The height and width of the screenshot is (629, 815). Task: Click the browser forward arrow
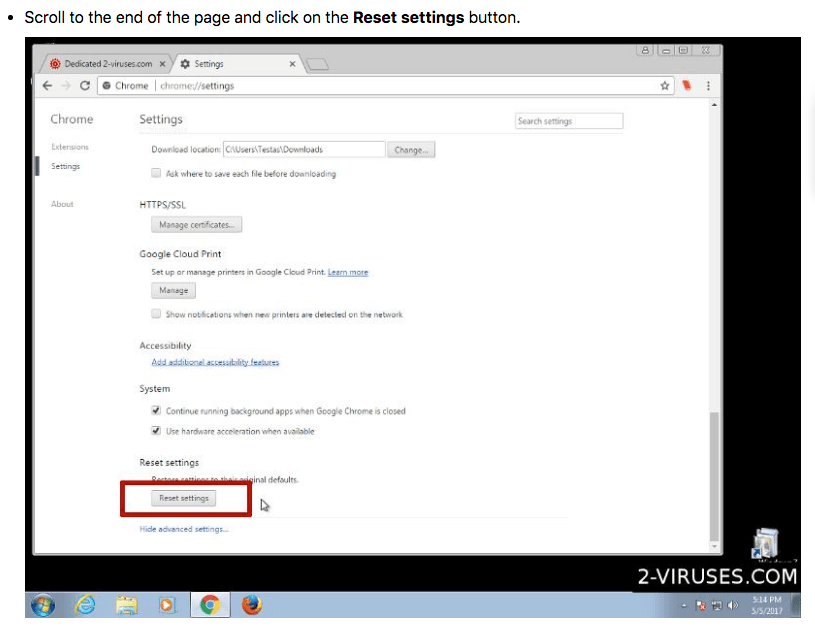pos(66,86)
